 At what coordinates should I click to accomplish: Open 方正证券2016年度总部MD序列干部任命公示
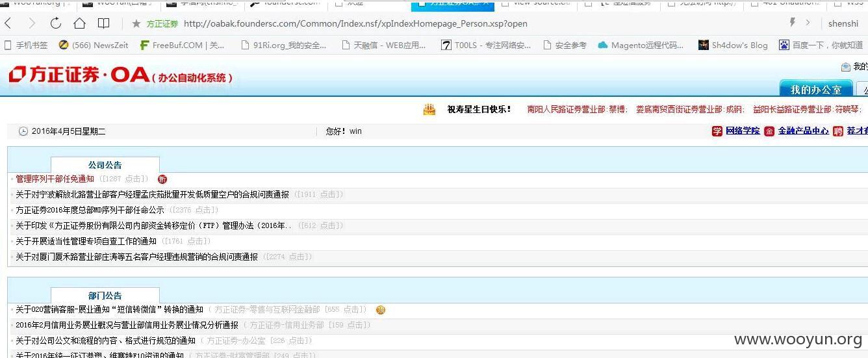point(90,210)
